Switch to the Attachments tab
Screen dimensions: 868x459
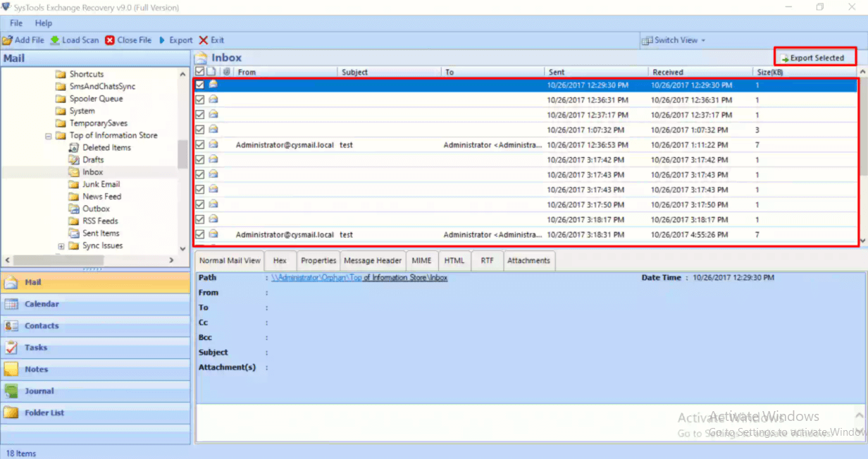[x=528, y=260]
